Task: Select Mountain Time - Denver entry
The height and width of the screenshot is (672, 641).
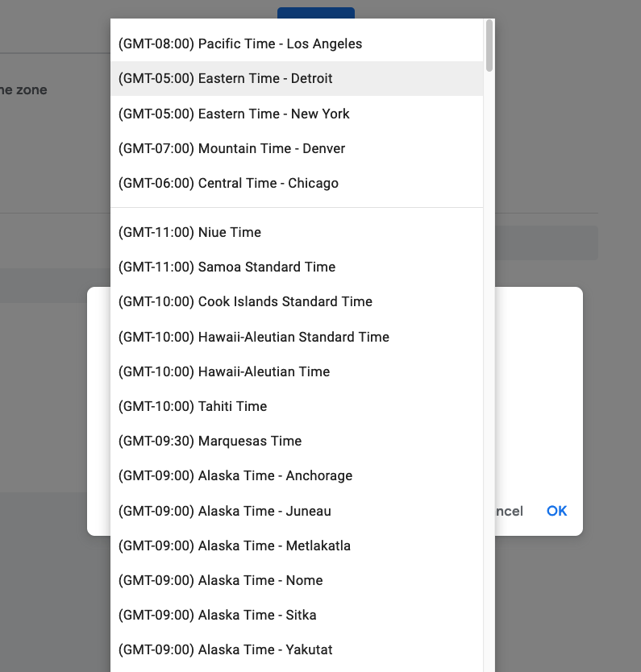Action: 231,148
